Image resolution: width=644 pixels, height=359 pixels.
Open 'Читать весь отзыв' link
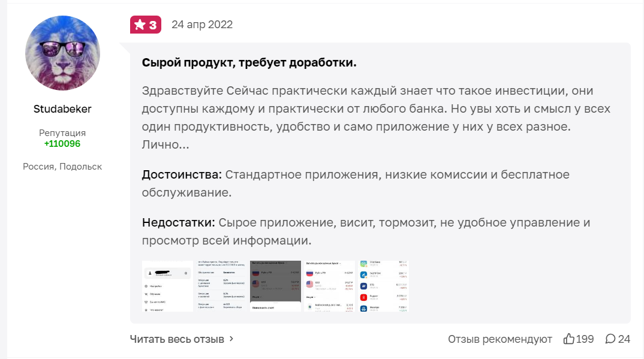[177, 339]
